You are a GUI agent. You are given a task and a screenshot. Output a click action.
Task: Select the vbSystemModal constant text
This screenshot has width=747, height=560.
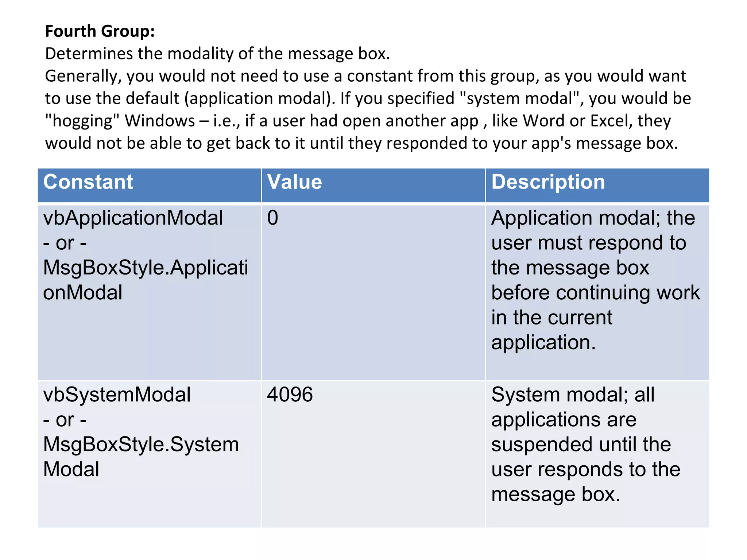(117, 395)
